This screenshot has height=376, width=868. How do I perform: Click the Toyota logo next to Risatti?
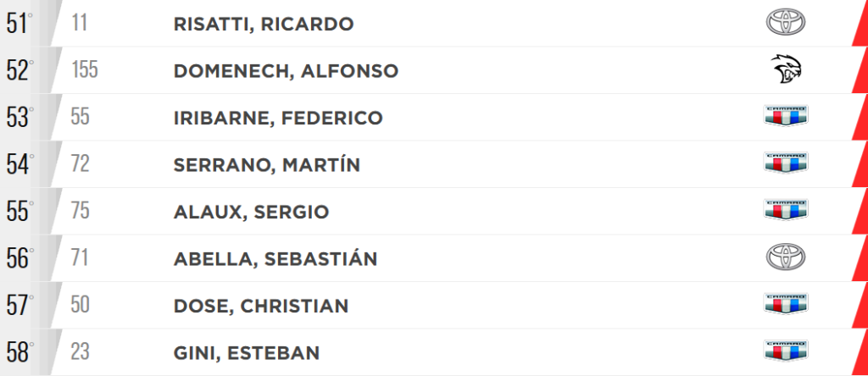786,22
